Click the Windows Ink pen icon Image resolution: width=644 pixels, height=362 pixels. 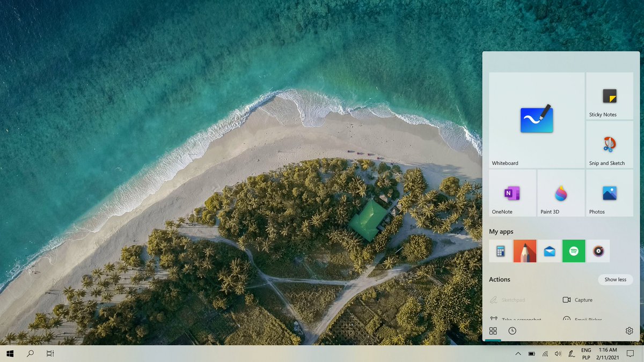(572, 353)
